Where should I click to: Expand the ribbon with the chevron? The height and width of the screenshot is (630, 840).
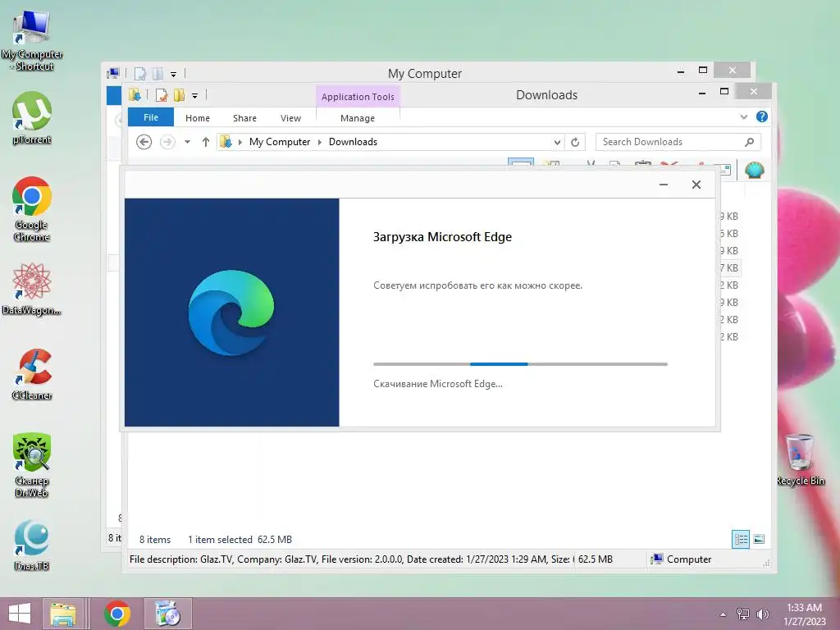tap(743, 116)
